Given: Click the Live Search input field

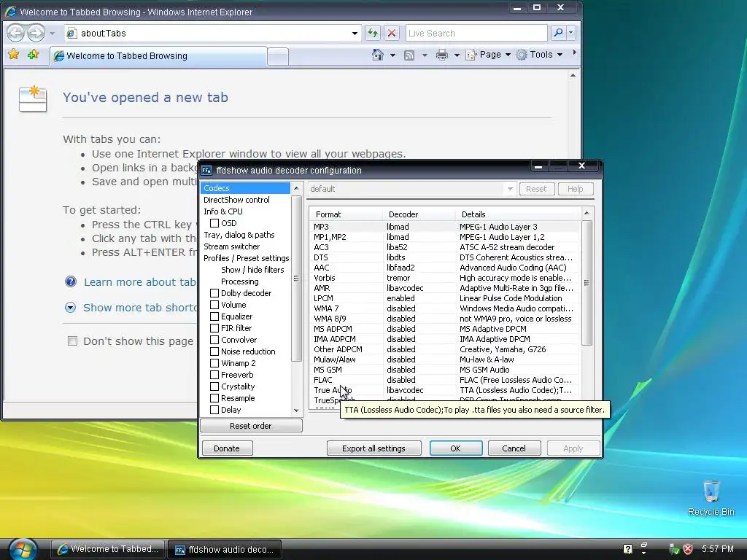Looking at the screenshot, I should coord(476,34).
